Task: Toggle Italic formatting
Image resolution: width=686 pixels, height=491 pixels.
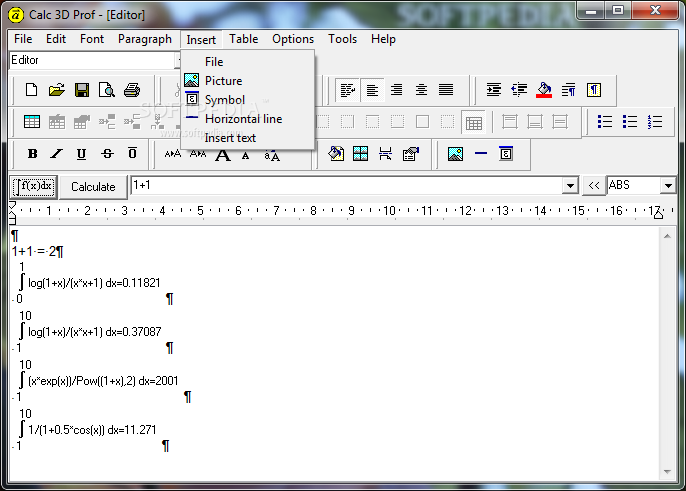Action: tap(56, 154)
